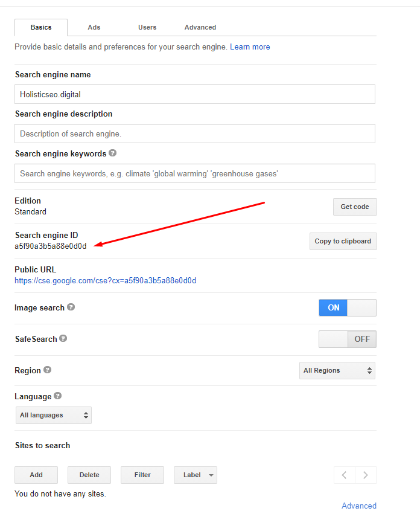Show the SafeSearch help tooltip icon
Viewport: 420px width, 511px height.
click(63, 338)
